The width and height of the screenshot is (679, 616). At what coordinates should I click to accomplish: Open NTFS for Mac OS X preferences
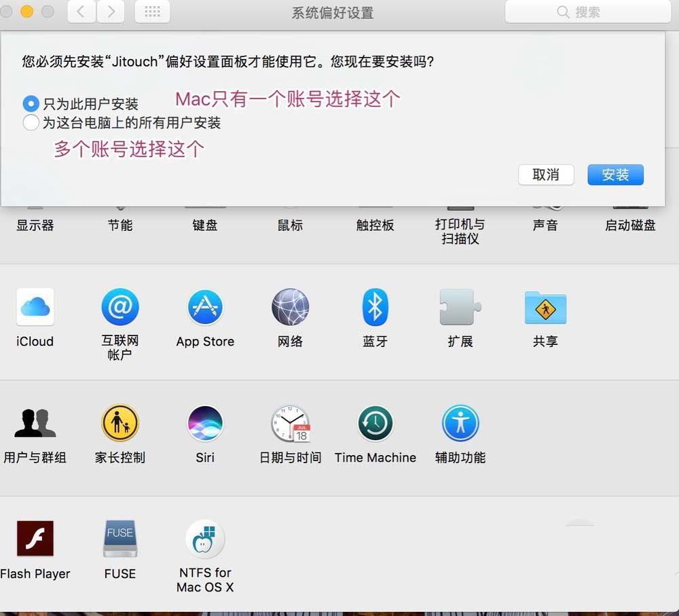205,539
